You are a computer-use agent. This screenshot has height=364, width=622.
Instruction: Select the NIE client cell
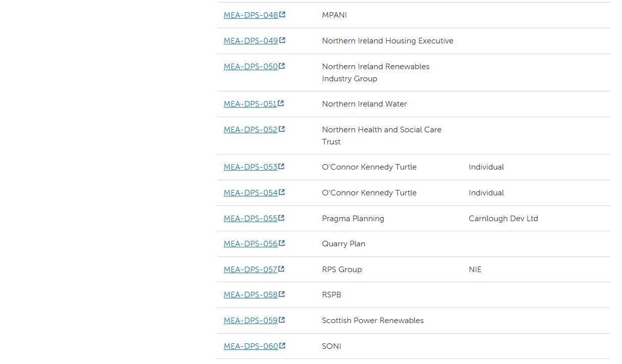tap(475, 270)
